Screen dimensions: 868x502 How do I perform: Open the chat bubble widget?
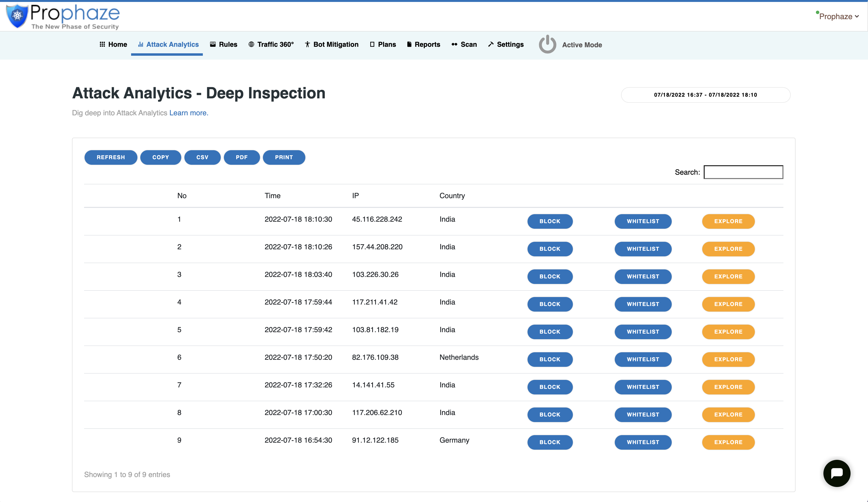[x=836, y=473]
